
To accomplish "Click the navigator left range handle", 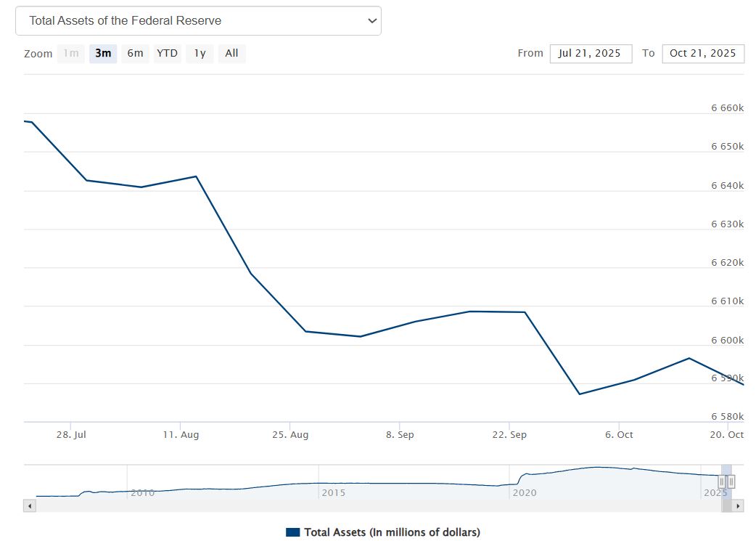I will click(722, 481).
